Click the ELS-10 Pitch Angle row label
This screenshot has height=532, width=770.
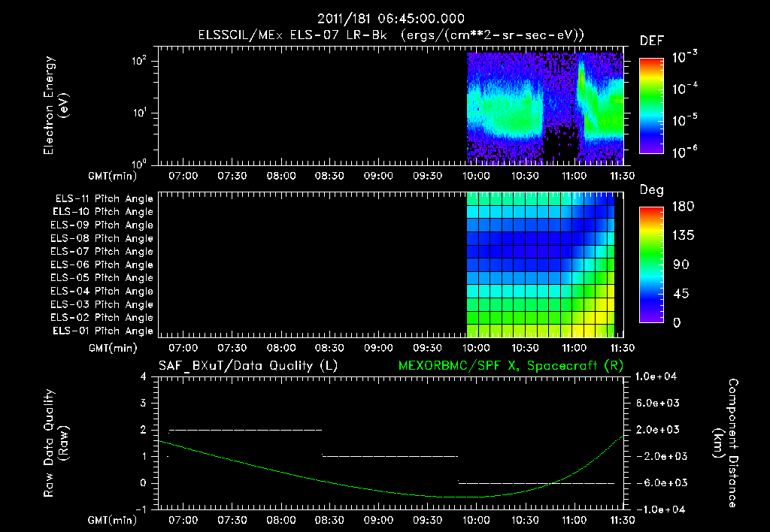(103, 212)
